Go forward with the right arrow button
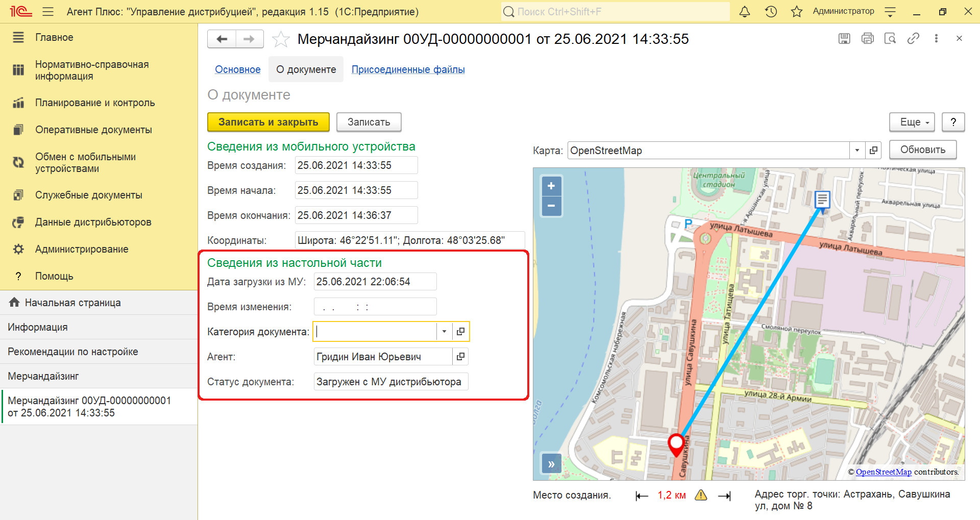 (250, 39)
